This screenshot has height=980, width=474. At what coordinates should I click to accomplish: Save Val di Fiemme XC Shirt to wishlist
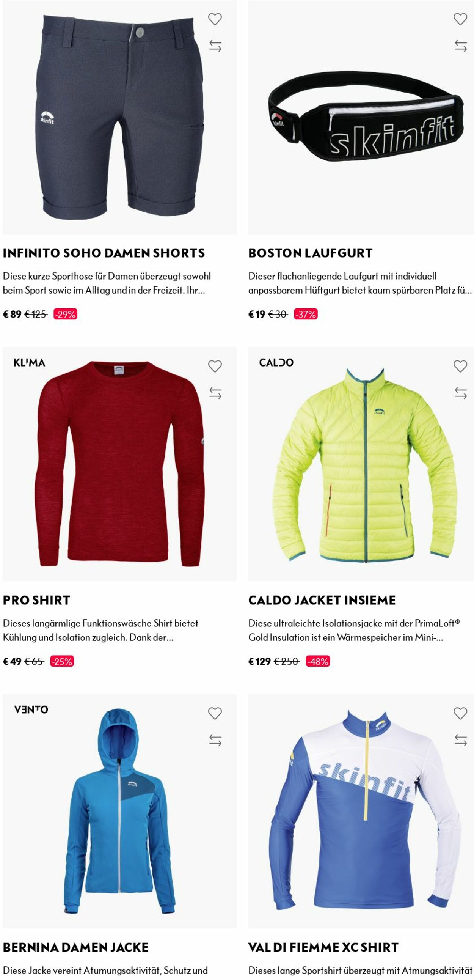pos(460,713)
